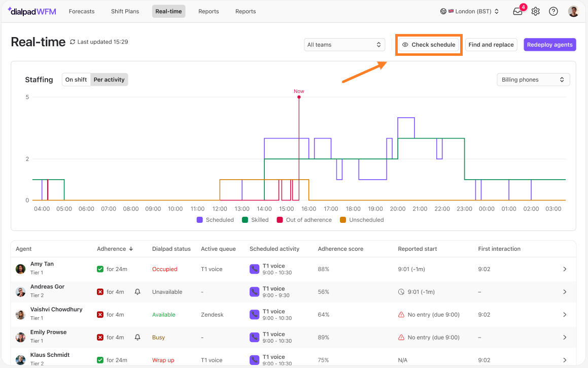The width and height of the screenshot is (588, 368).
Task: Expand Vaishvi Chowdhury's row chevron
Action: click(565, 315)
